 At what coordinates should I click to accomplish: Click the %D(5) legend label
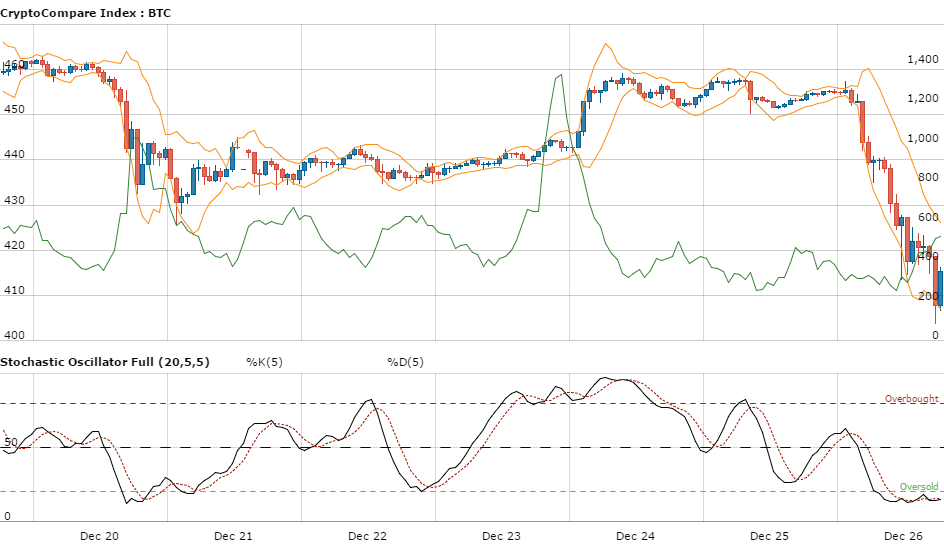coord(405,362)
